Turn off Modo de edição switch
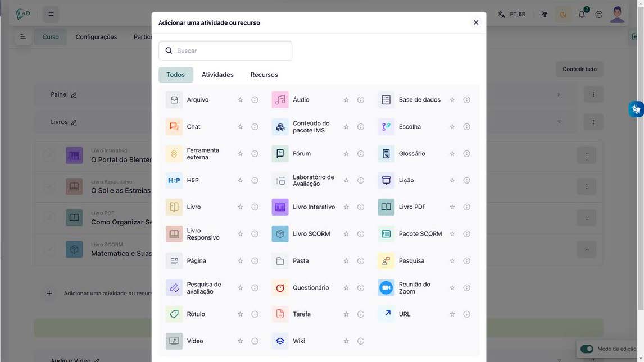 click(x=586, y=349)
